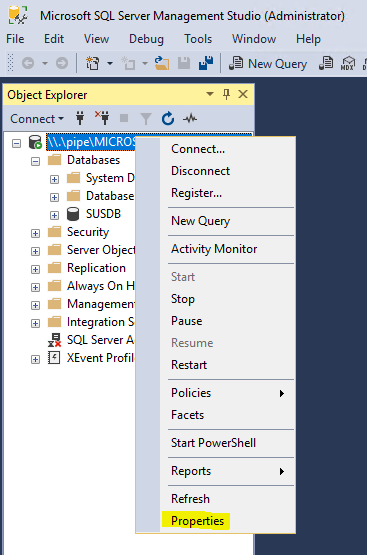This screenshot has width=367, height=555.
Task: Select the SQL Server Agent icon
Action: (x=55, y=340)
